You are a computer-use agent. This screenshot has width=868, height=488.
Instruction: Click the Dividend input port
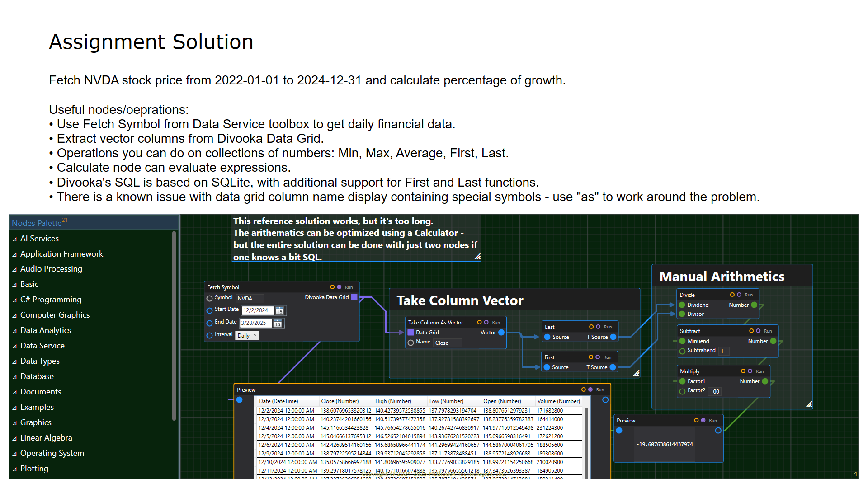[682, 305]
